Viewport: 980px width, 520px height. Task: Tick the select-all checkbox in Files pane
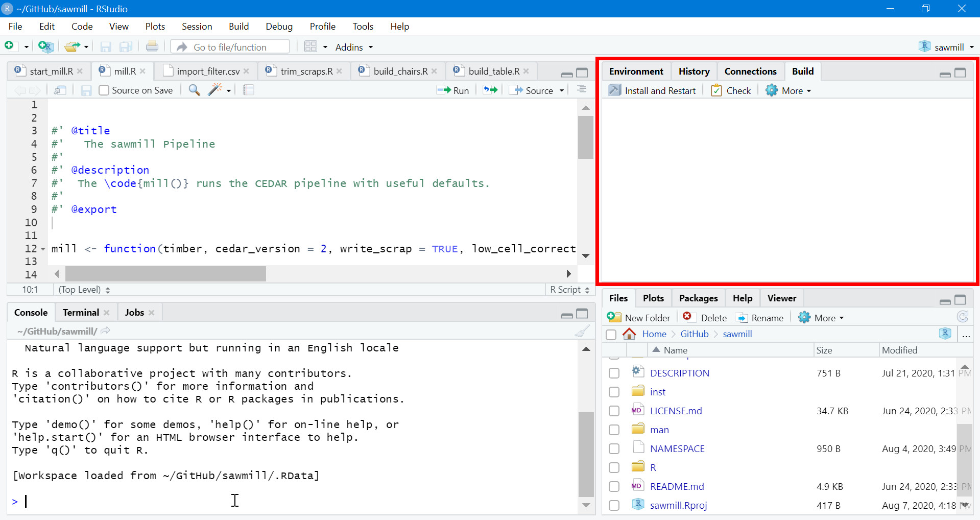(611, 335)
